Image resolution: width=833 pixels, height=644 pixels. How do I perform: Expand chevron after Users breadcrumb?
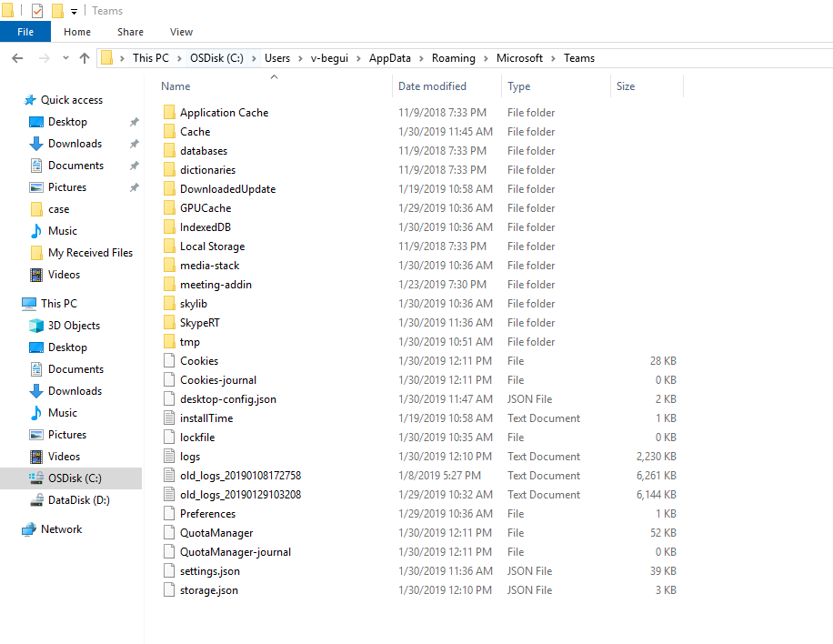[x=300, y=58]
